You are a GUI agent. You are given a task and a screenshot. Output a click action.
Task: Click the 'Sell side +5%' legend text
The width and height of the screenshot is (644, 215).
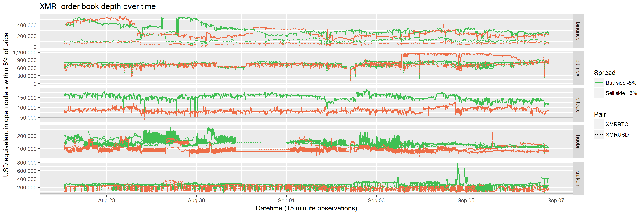[621, 93]
